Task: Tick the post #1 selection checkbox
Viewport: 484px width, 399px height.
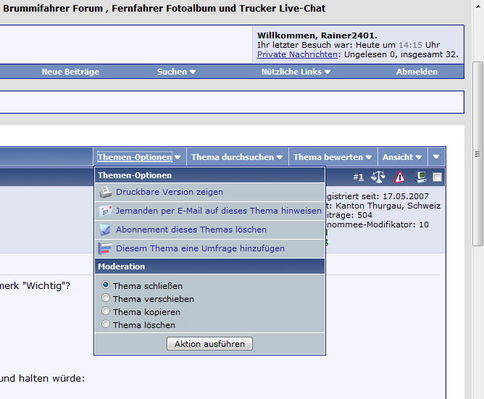Action: (x=437, y=177)
